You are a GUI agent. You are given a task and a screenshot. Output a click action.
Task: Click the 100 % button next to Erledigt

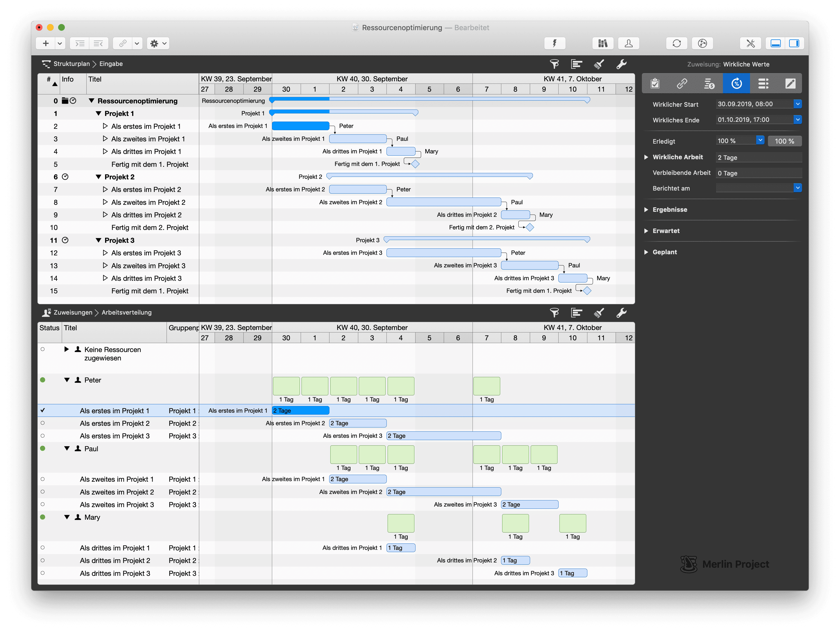point(785,141)
